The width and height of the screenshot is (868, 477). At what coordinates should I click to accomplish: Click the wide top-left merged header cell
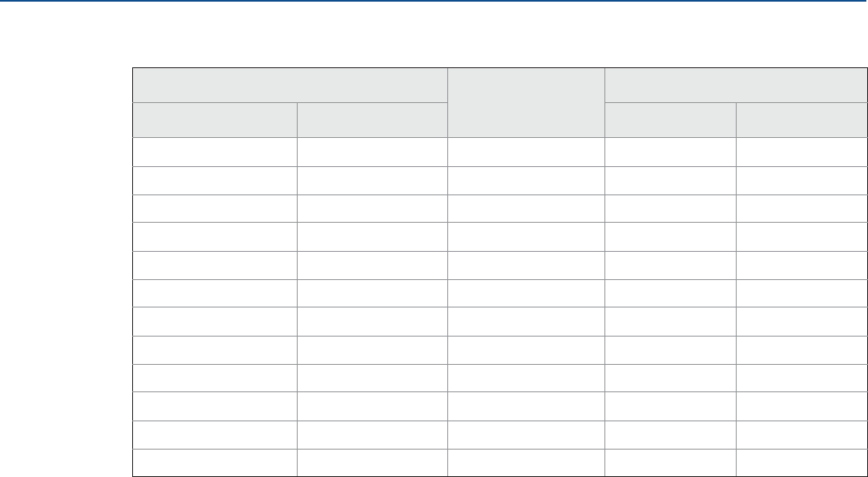tap(289, 85)
